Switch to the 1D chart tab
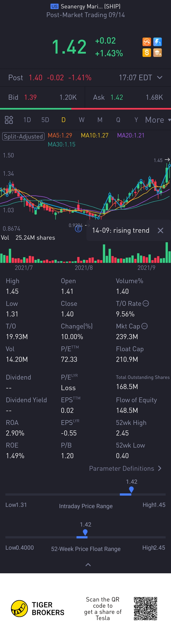This screenshot has height=644, width=171. (x=27, y=120)
